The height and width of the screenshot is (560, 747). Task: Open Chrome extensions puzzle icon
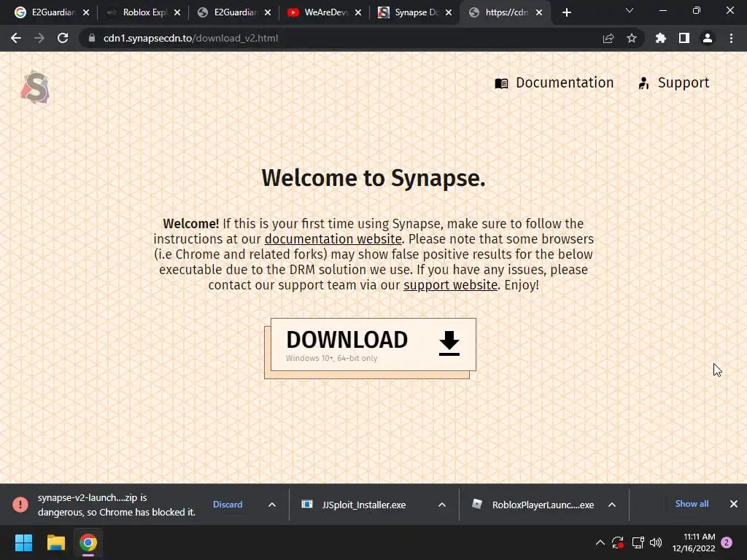point(661,38)
